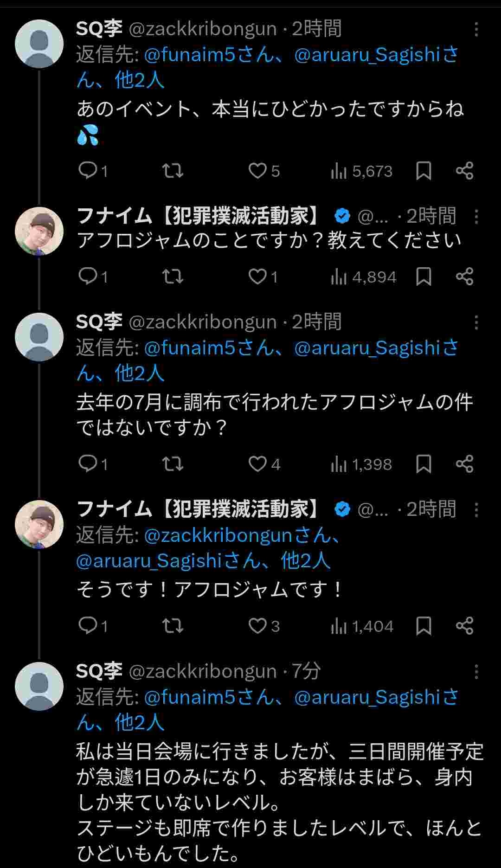
Task: Reply to the そうです！アフロジャムです tweet
Action: click(87, 625)
